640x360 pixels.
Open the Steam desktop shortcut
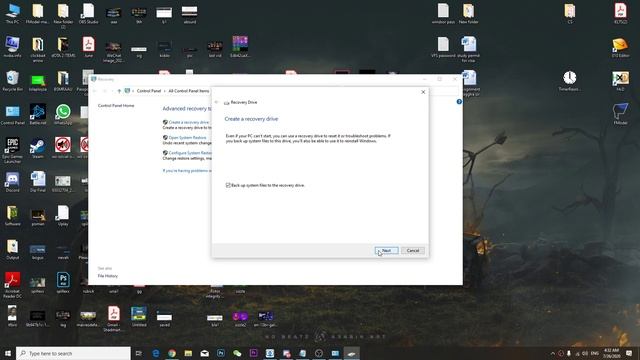[38, 149]
